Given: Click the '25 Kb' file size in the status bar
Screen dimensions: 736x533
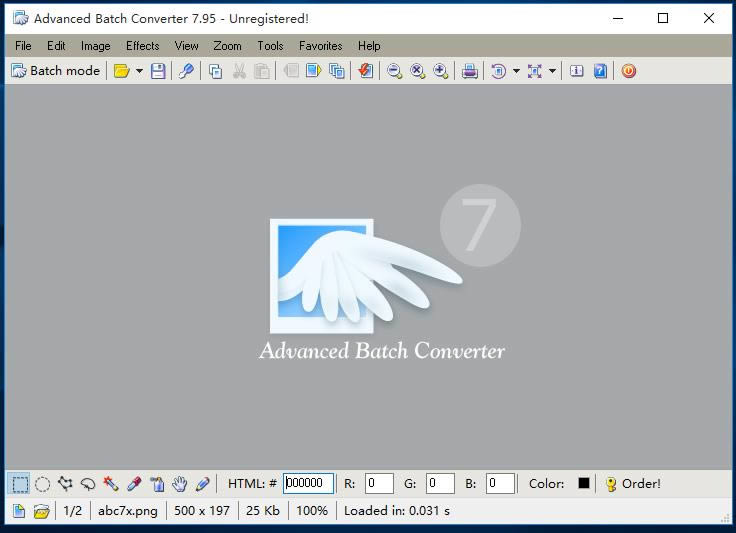Looking at the screenshot, I should tap(263, 511).
